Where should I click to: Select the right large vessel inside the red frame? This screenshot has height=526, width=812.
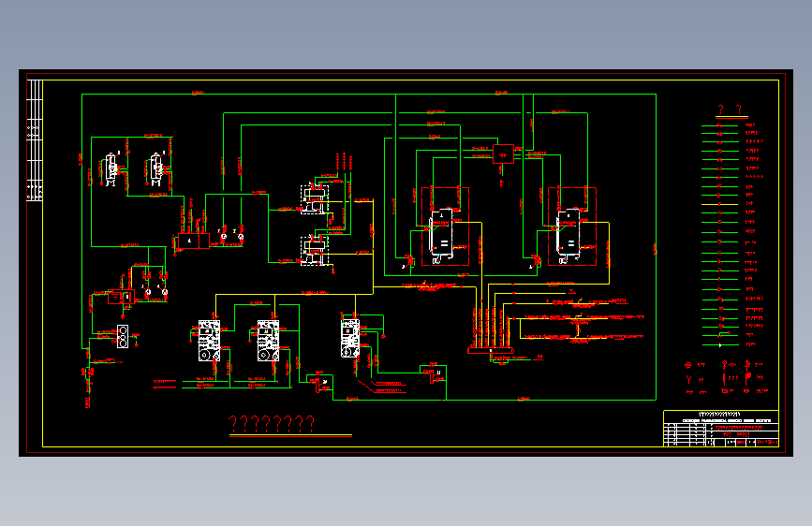point(568,235)
